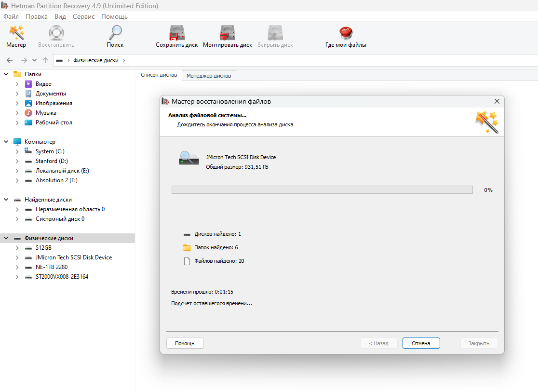Select NE-1TB 2280 disk
Viewport: 538px width, 392px height.
52,267
